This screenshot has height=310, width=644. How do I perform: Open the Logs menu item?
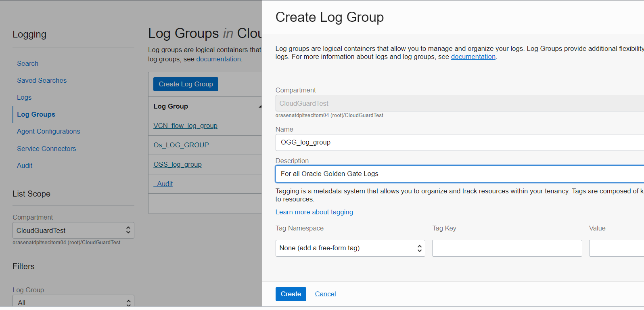tap(24, 97)
